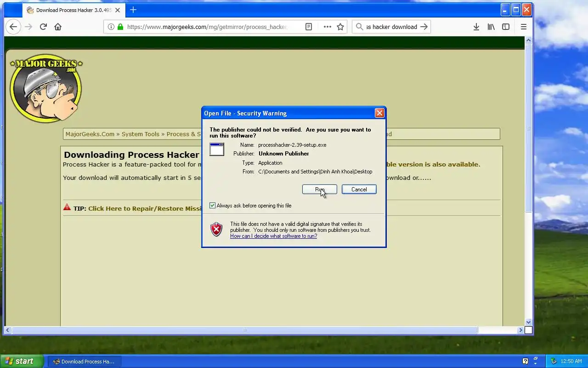Click the search go arrow
Image resolution: width=588 pixels, height=368 pixels.
coord(424,27)
